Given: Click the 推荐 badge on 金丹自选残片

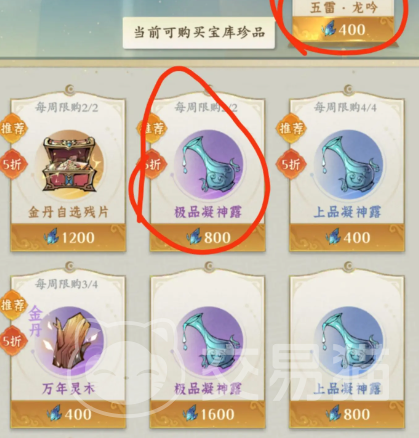Looking at the screenshot, I should point(13,128).
